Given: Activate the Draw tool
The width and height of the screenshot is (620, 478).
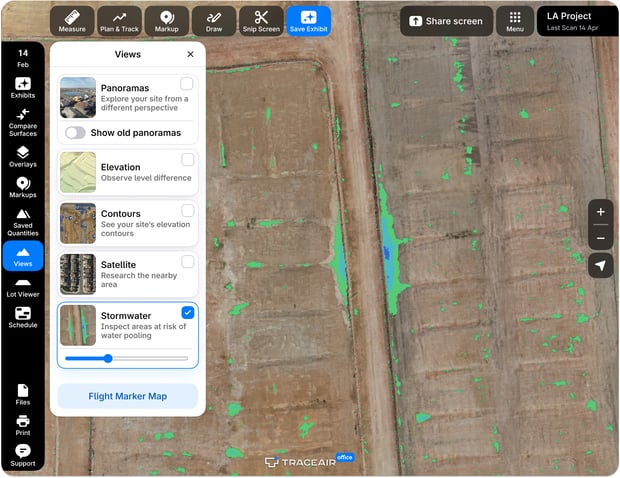Looking at the screenshot, I should [214, 21].
